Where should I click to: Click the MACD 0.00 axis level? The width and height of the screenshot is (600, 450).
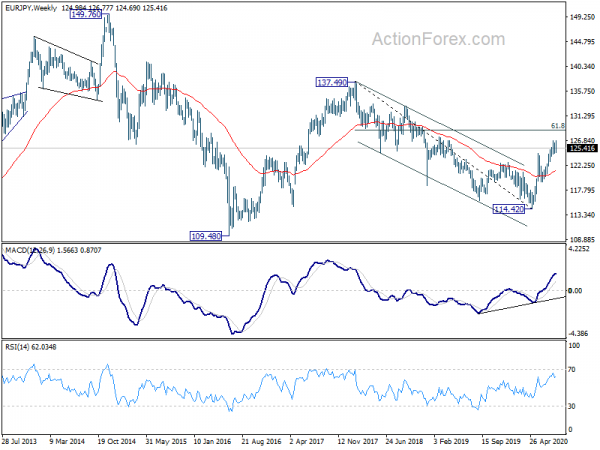pyautogui.click(x=575, y=291)
